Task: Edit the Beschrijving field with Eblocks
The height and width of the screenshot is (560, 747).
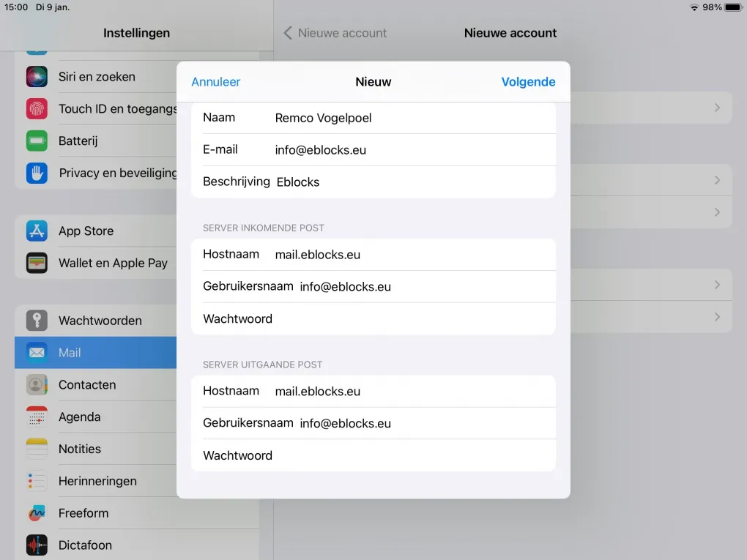Action: pyautogui.click(x=410, y=182)
